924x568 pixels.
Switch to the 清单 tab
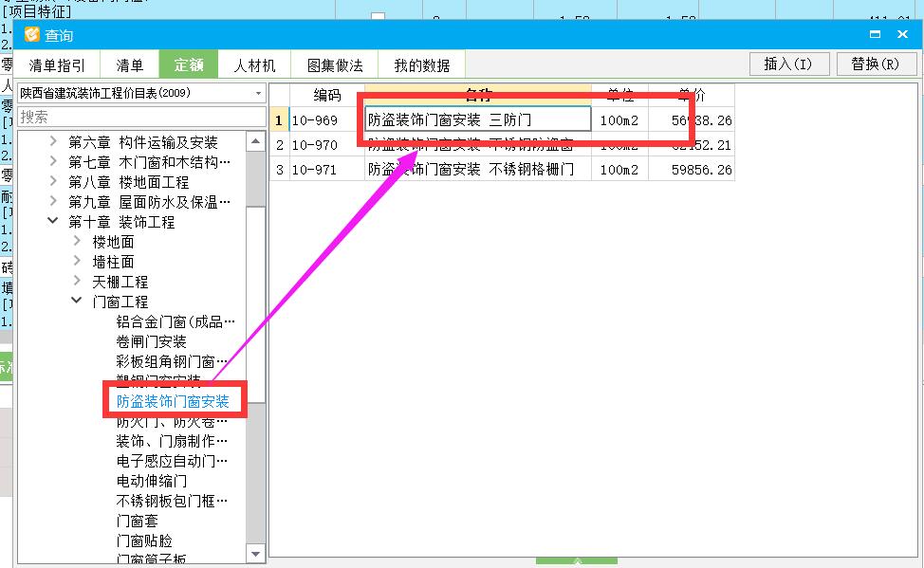[x=130, y=64]
